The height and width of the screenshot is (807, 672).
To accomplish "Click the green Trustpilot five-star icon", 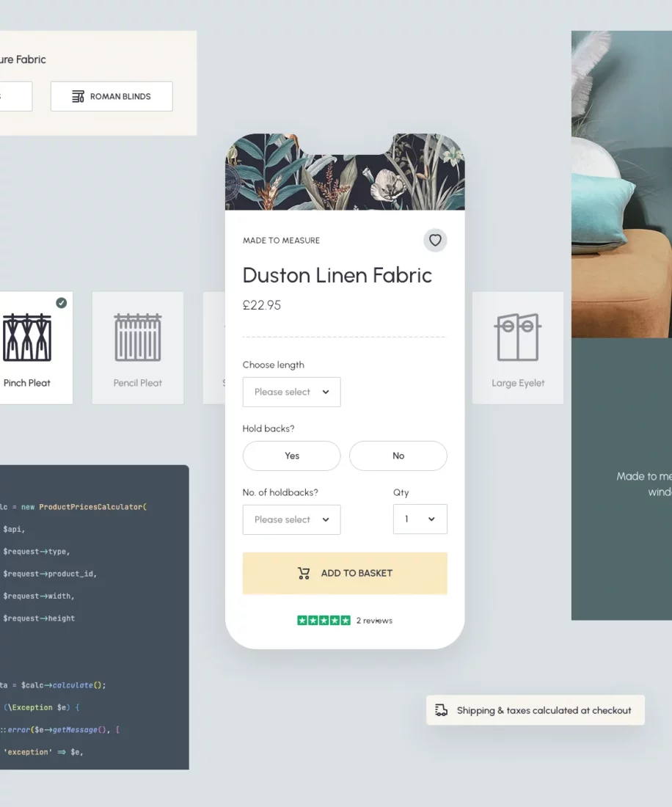I will [x=323, y=620].
